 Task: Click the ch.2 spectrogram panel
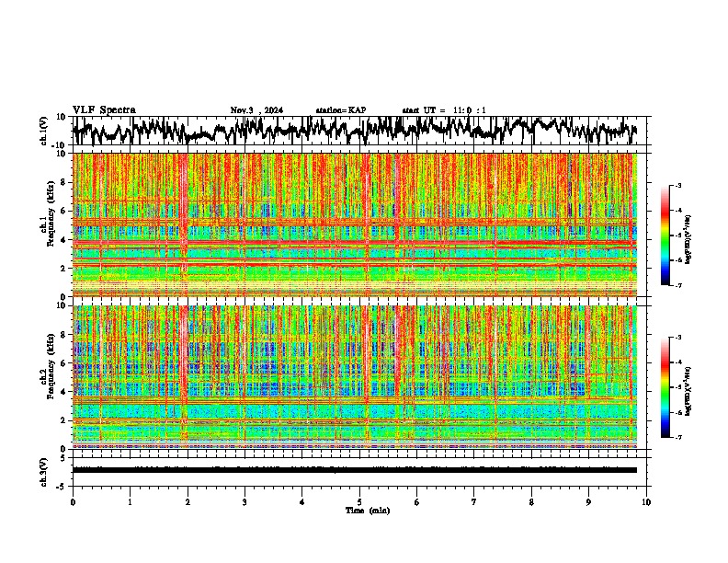(x=355, y=377)
